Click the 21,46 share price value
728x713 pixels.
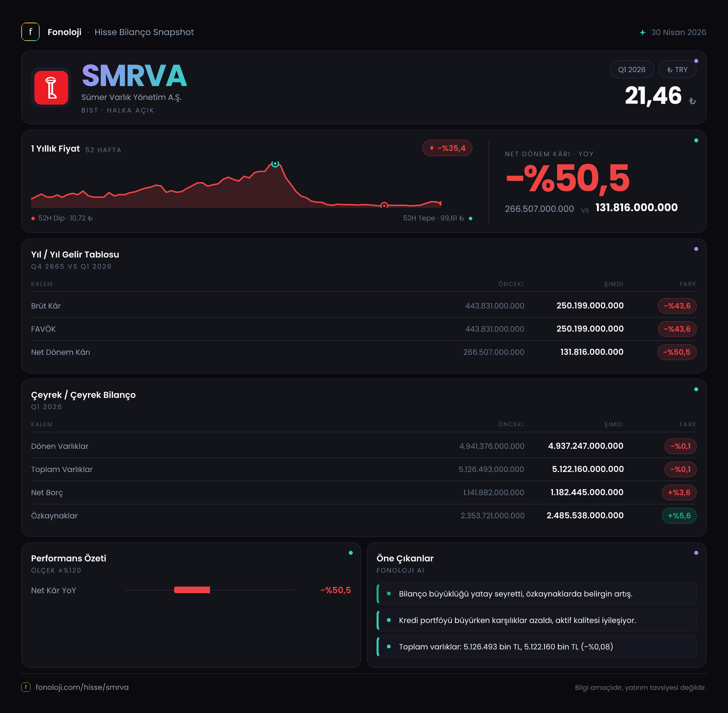653,95
